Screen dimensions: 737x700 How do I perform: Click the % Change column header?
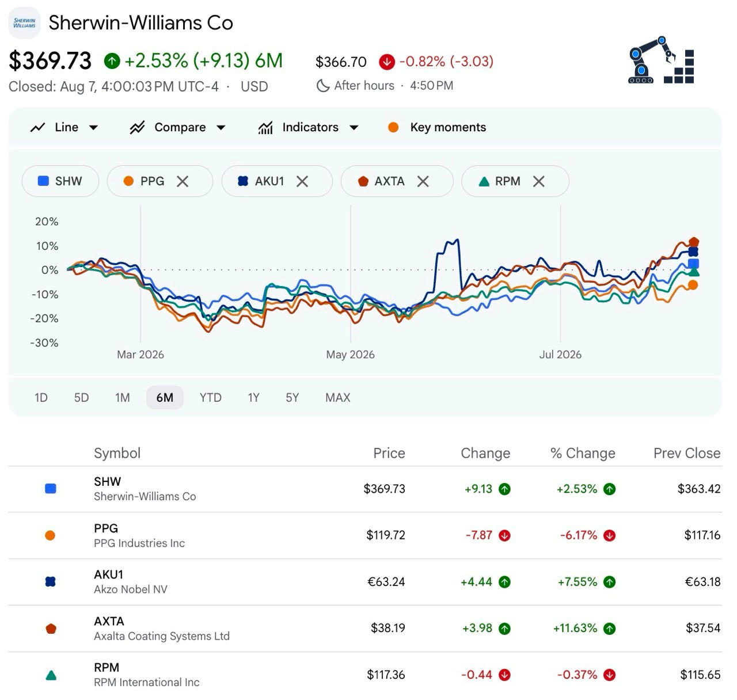point(583,453)
